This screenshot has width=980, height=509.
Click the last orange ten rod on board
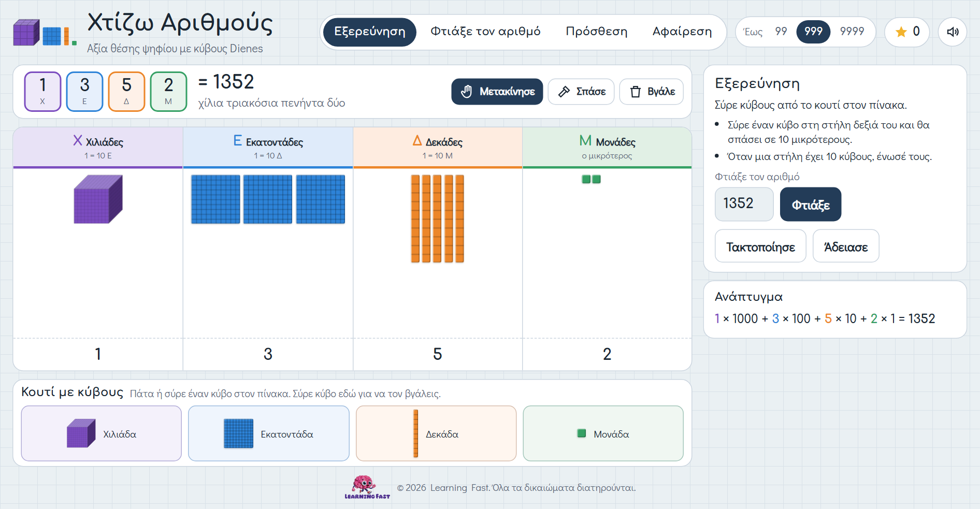tap(460, 219)
